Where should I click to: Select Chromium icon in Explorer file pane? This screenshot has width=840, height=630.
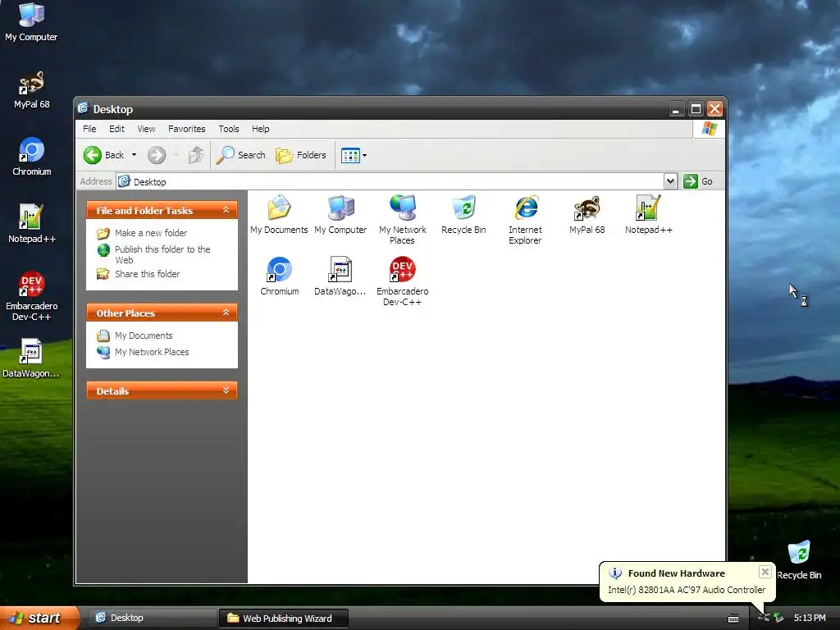pos(279,276)
